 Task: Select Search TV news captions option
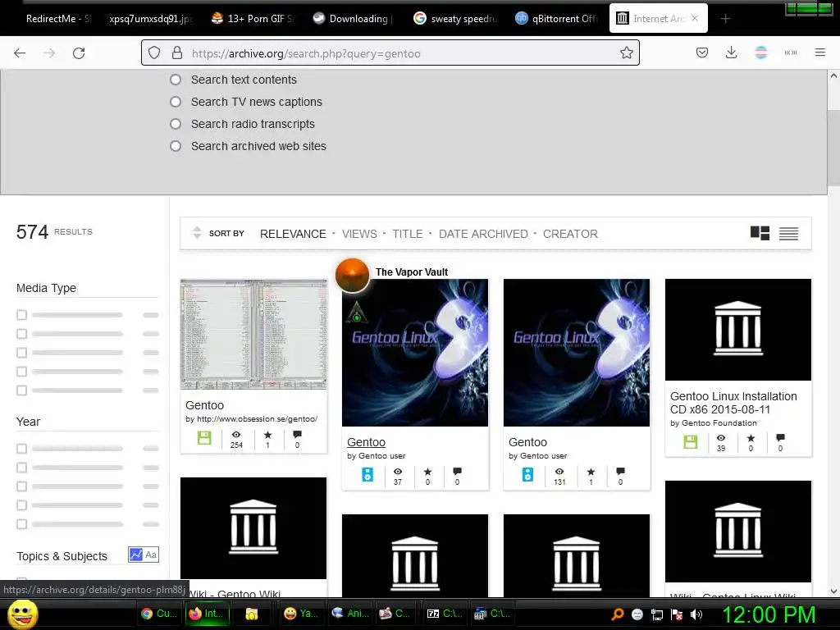coord(176,102)
